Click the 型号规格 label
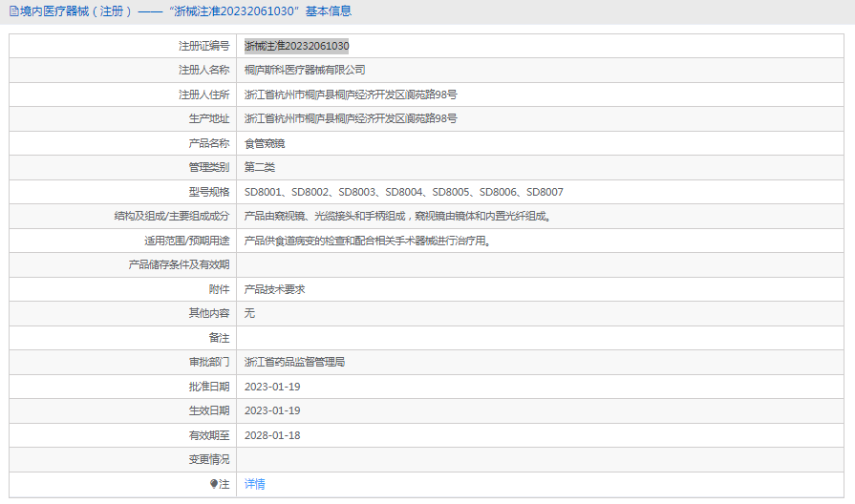 209,192
